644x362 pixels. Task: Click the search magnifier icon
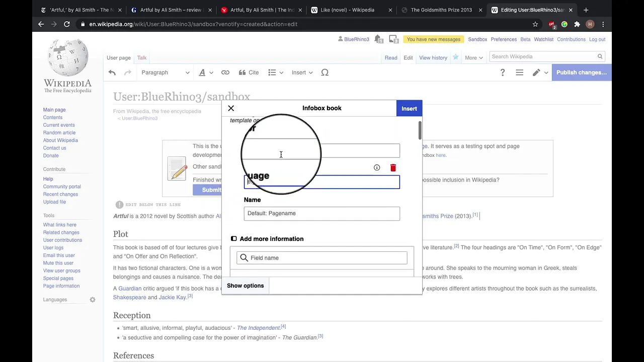600,57
